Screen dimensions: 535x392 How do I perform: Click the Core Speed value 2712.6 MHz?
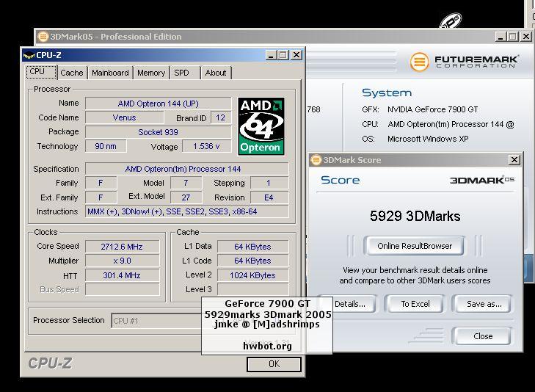pyautogui.click(x=122, y=247)
